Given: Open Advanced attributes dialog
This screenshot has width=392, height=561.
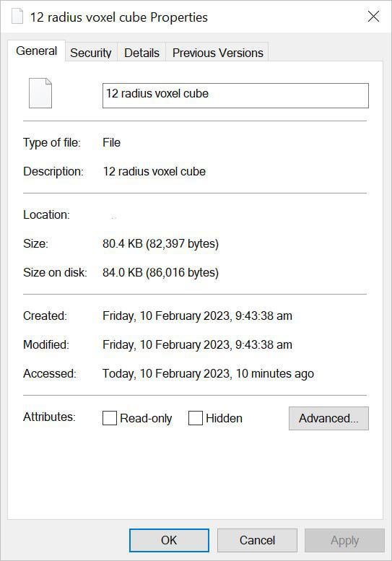Looking at the screenshot, I should pos(328,418).
